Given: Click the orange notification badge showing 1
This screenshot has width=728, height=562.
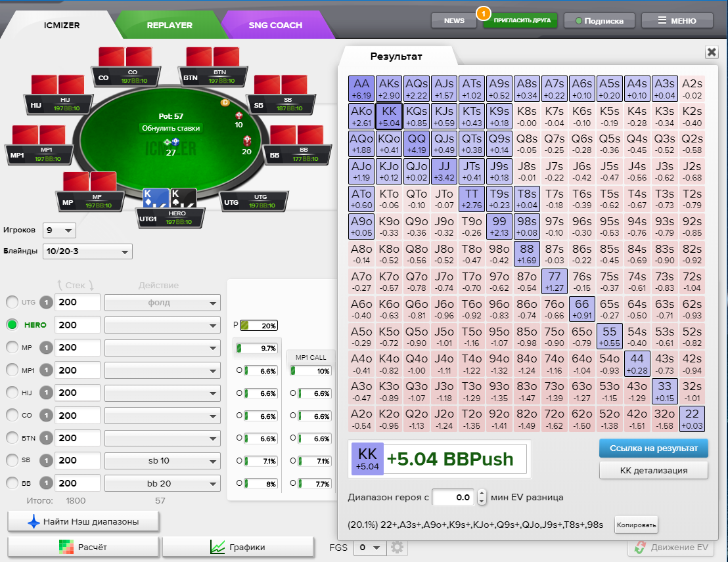Looking at the screenshot, I should [x=484, y=13].
